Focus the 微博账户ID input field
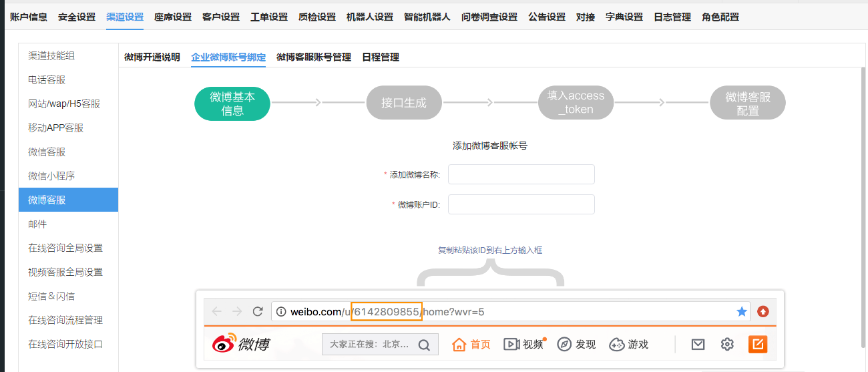The width and height of the screenshot is (868, 372). coord(521,204)
